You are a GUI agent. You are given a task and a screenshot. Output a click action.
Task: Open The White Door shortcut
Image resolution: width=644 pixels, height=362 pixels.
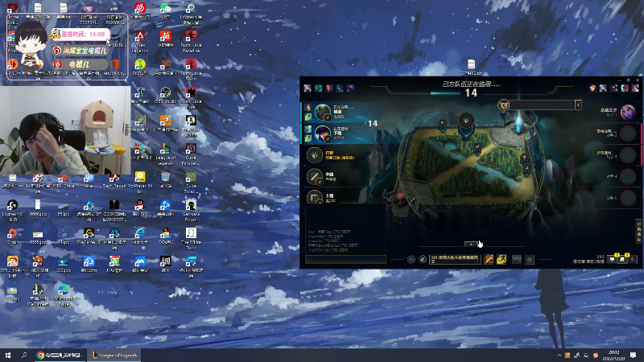[x=191, y=239]
